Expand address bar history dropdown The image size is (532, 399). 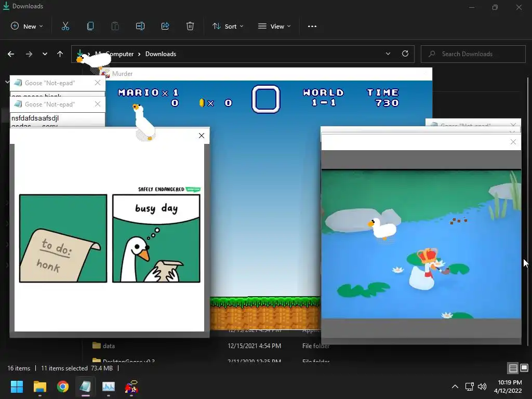(x=388, y=54)
